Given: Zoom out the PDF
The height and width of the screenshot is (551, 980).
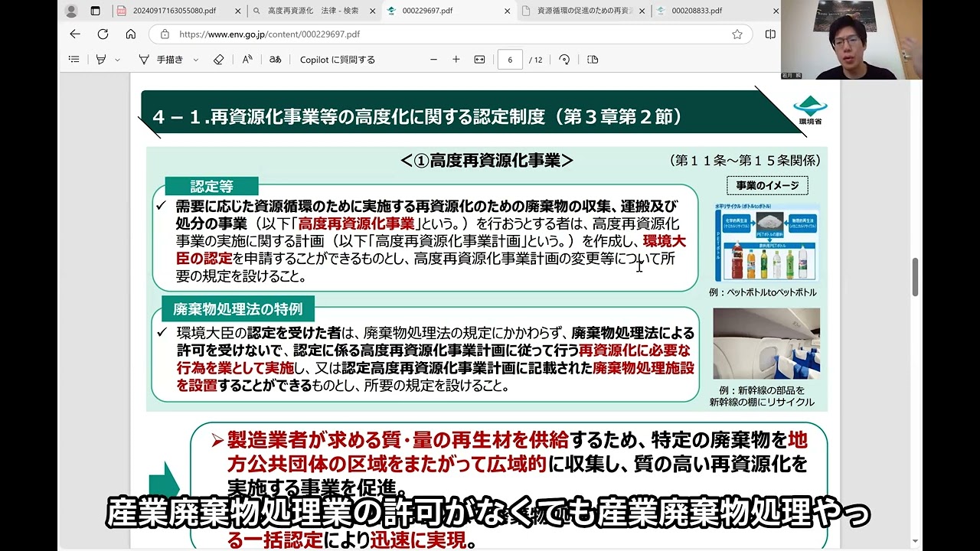Looking at the screenshot, I should click(x=433, y=60).
